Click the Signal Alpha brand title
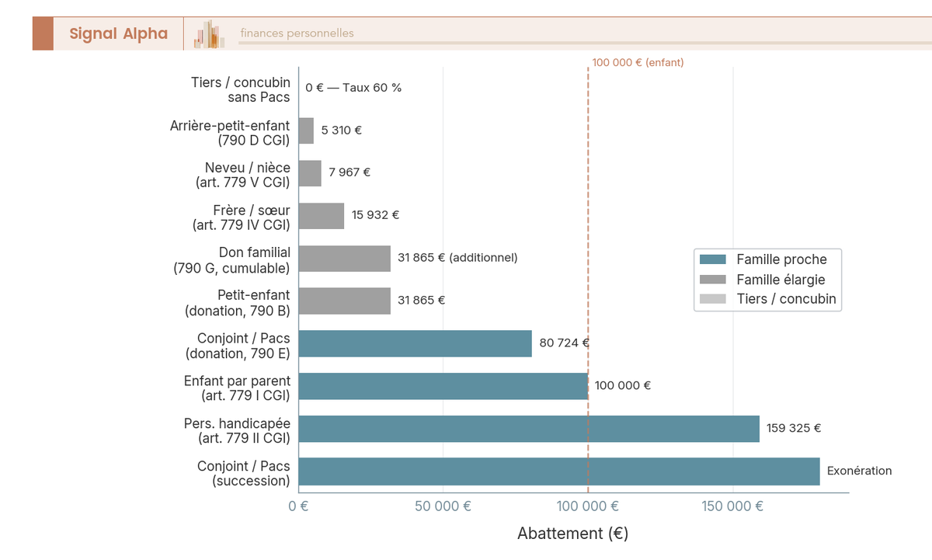 (x=118, y=33)
